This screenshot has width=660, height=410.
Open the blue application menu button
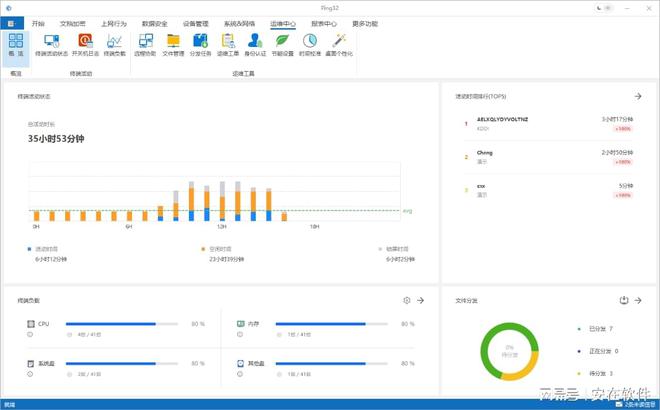[x=11, y=22]
